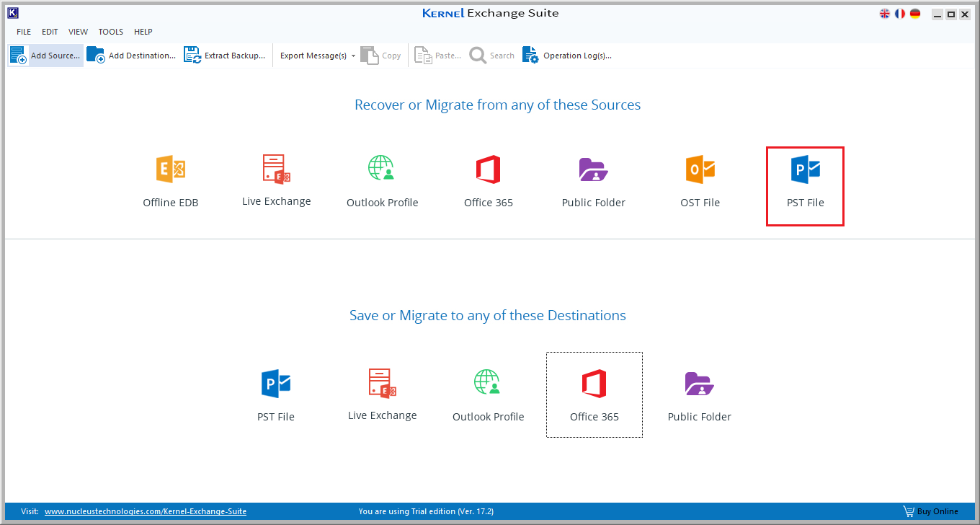Screen dimensions: 980x525
Task: Maximize the Kernel Exchange Suite window
Action: click(x=950, y=14)
